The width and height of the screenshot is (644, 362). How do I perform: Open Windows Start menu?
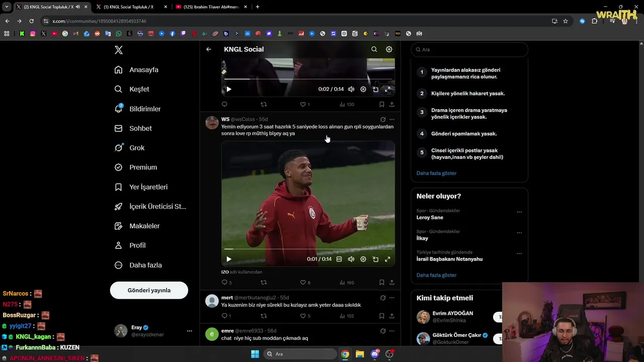(x=255, y=354)
